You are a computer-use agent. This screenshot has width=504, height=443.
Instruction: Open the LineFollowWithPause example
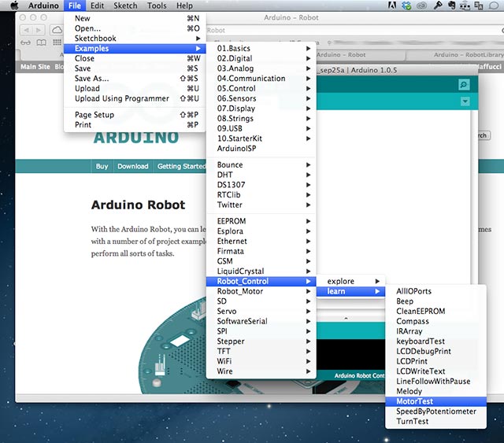435,382
